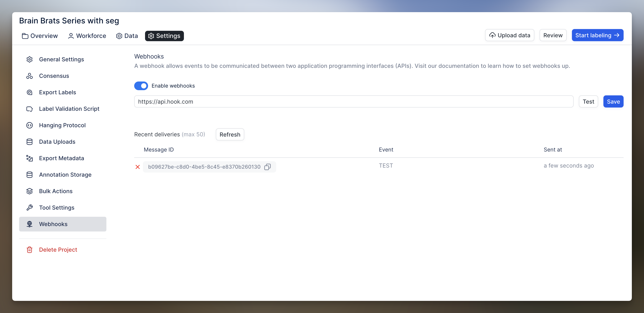Click the Consensus sidebar icon
The height and width of the screenshot is (313, 644).
click(30, 76)
